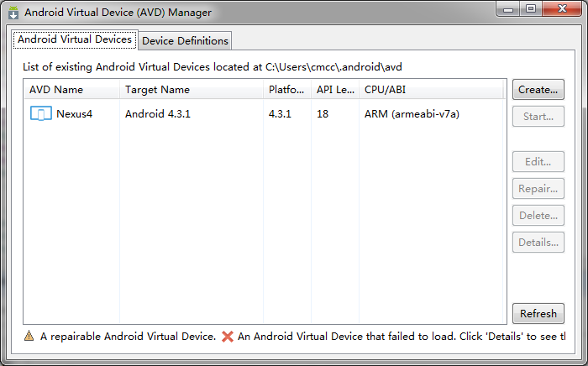Click the Nexus4 device icon

40,114
